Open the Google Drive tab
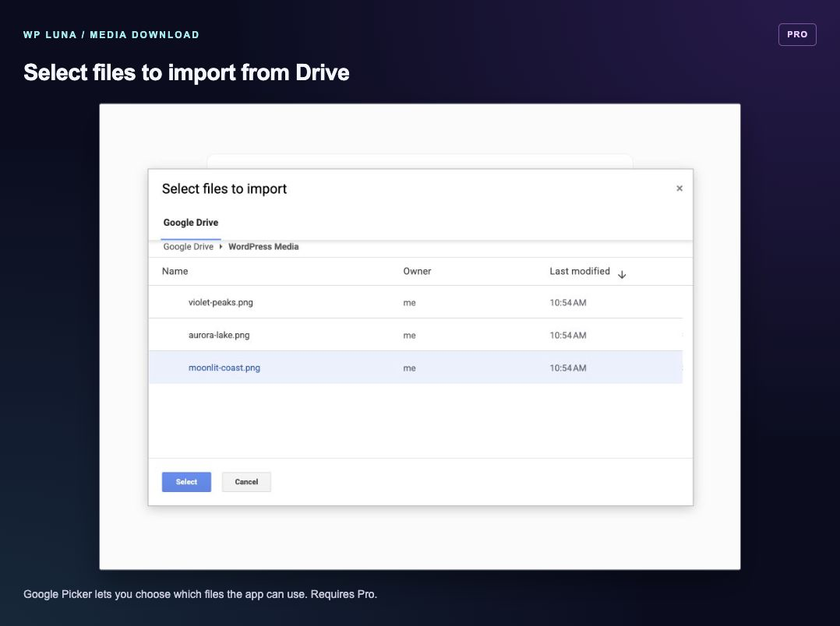The image size is (840, 626). tap(191, 222)
